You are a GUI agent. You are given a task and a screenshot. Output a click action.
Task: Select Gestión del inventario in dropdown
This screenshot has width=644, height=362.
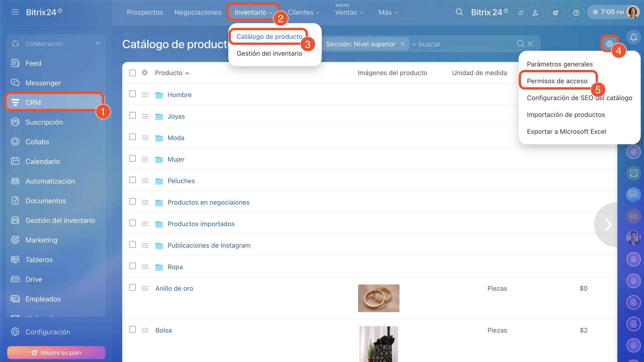click(269, 53)
